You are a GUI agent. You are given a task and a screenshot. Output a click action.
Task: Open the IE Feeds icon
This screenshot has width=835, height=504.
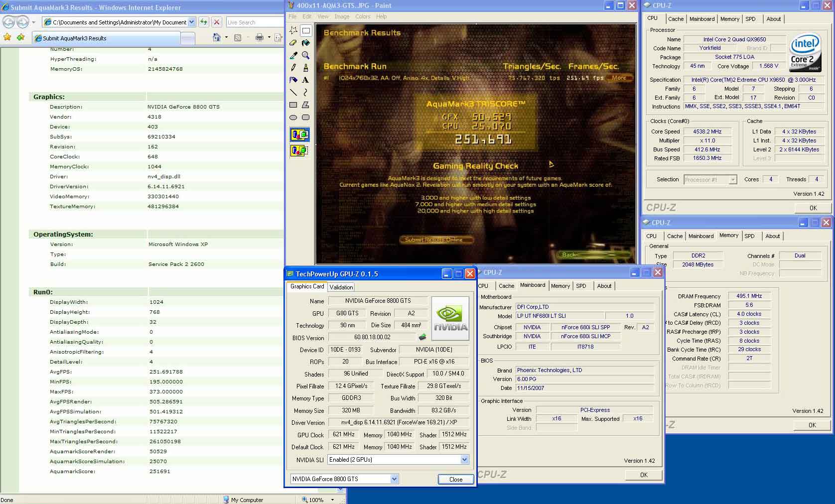tap(238, 37)
